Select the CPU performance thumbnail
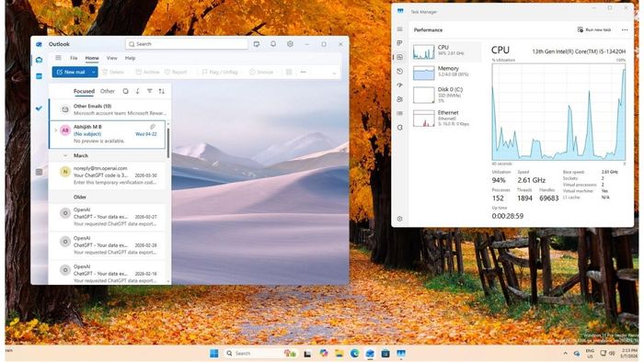Image resolution: width=644 pixels, height=362 pixels. point(446,51)
